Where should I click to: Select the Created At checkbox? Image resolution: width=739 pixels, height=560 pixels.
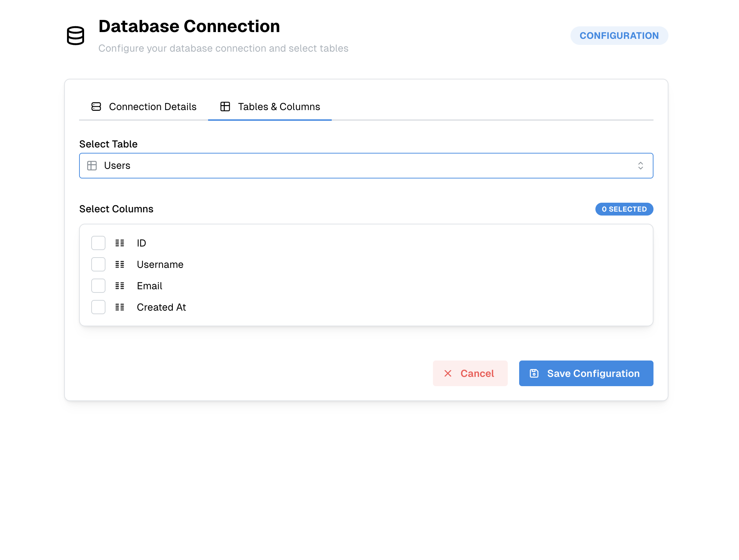(x=98, y=307)
